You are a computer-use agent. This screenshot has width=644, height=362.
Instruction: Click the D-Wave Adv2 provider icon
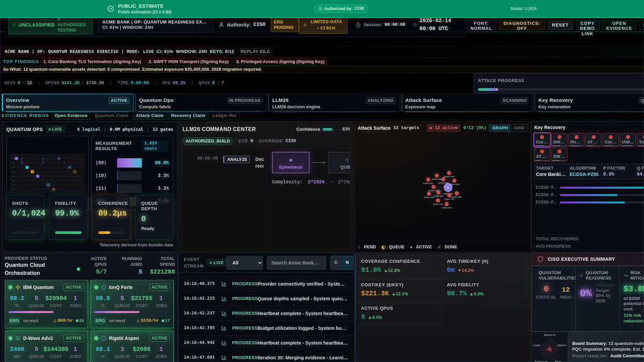(x=18, y=338)
